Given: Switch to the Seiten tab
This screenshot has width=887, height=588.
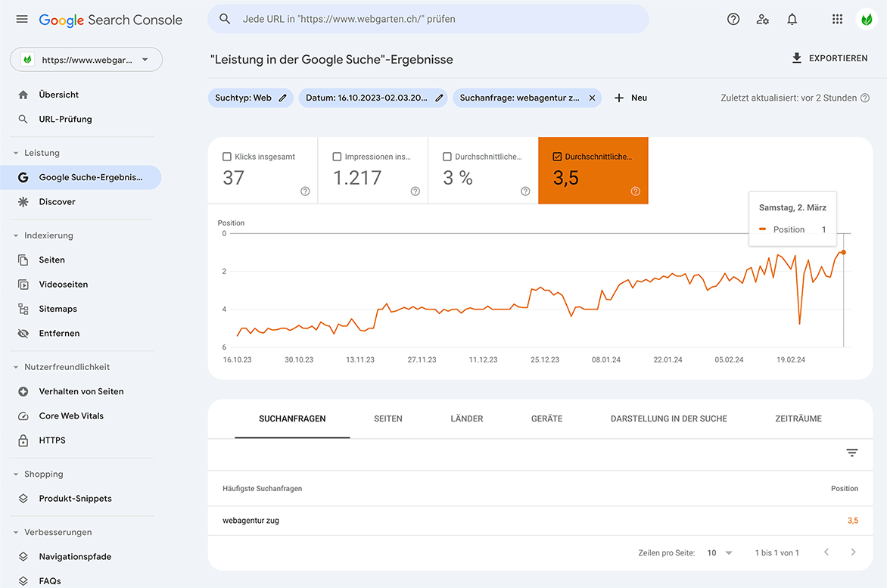Looking at the screenshot, I should 388,418.
